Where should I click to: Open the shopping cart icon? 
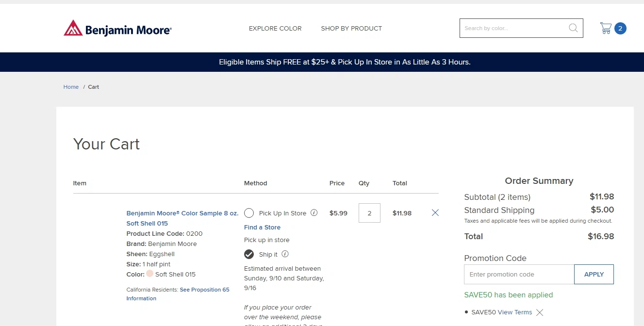(606, 28)
